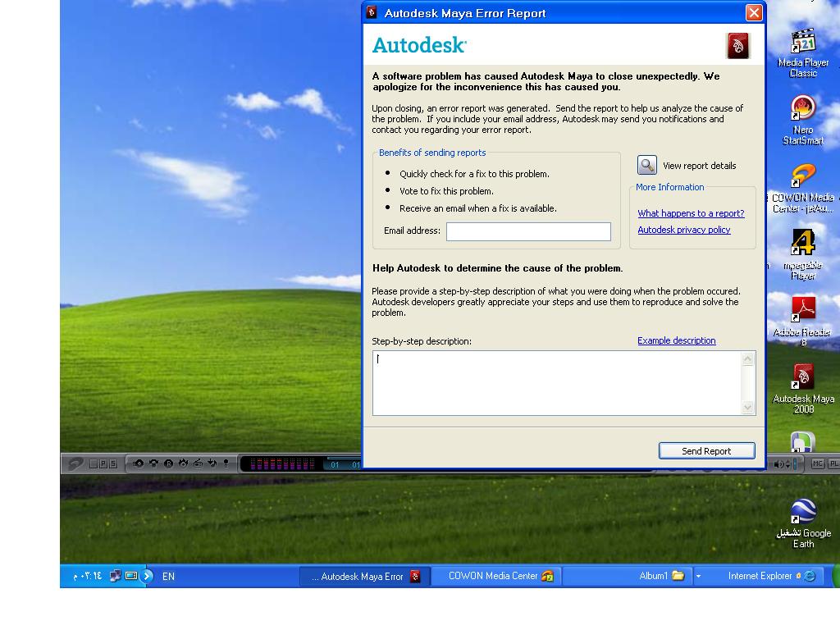Click the COWON logo on the jetAudio bar
This screenshot has height=630, width=840.
[75, 463]
